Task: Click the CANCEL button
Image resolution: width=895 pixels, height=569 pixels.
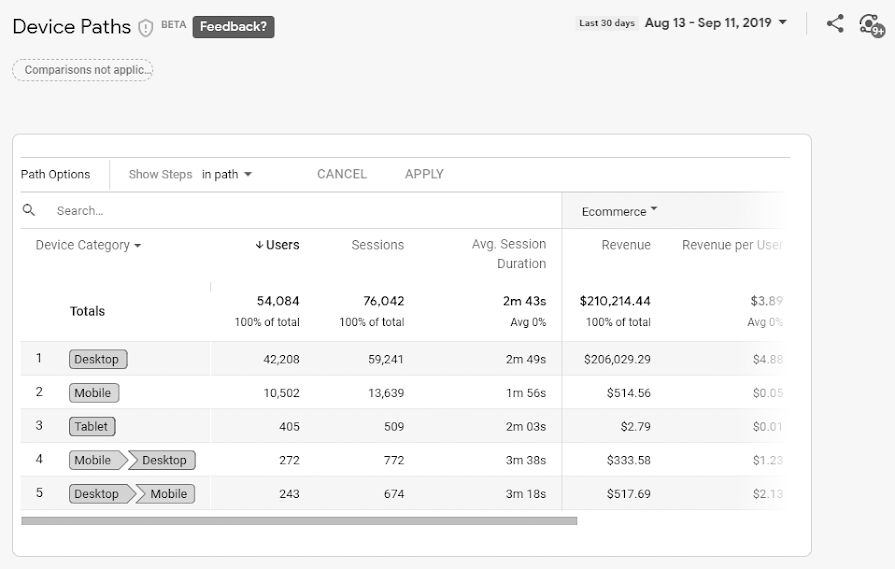Action: 342,174
